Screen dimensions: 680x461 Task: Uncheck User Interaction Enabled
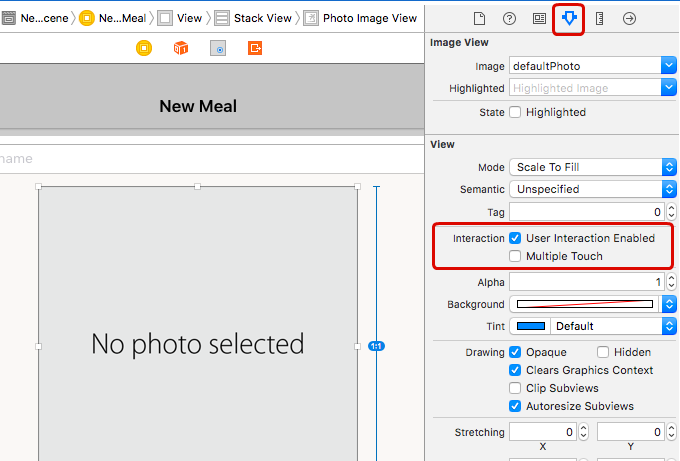click(x=515, y=238)
